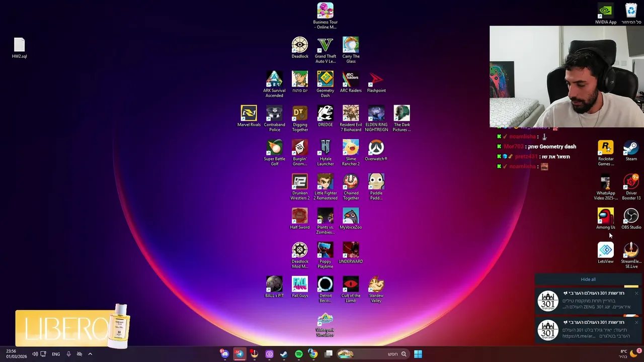Launch Slime Rancher 2

(351, 152)
